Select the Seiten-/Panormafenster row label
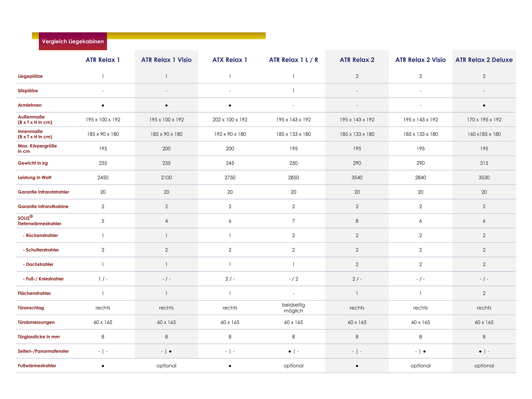532x399 pixels. (x=43, y=351)
